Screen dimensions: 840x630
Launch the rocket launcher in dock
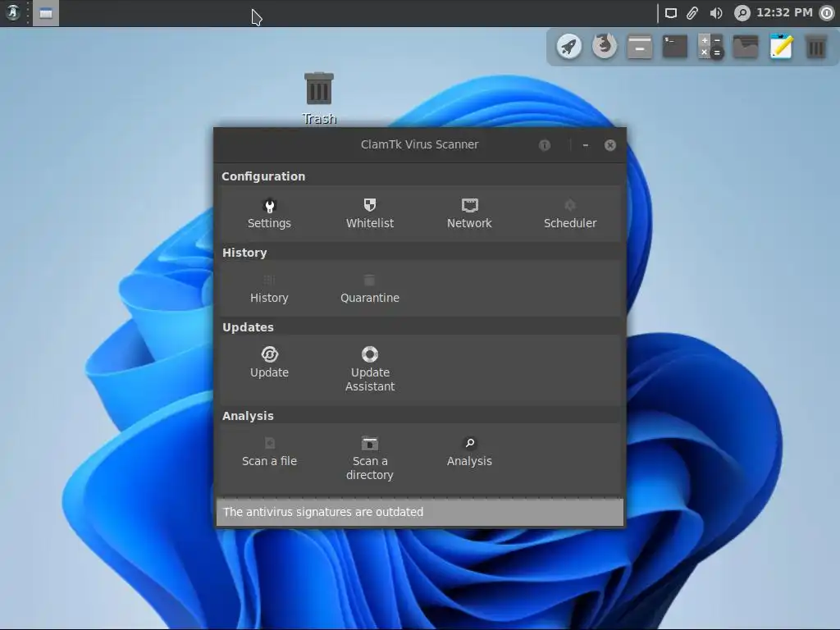point(569,47)
